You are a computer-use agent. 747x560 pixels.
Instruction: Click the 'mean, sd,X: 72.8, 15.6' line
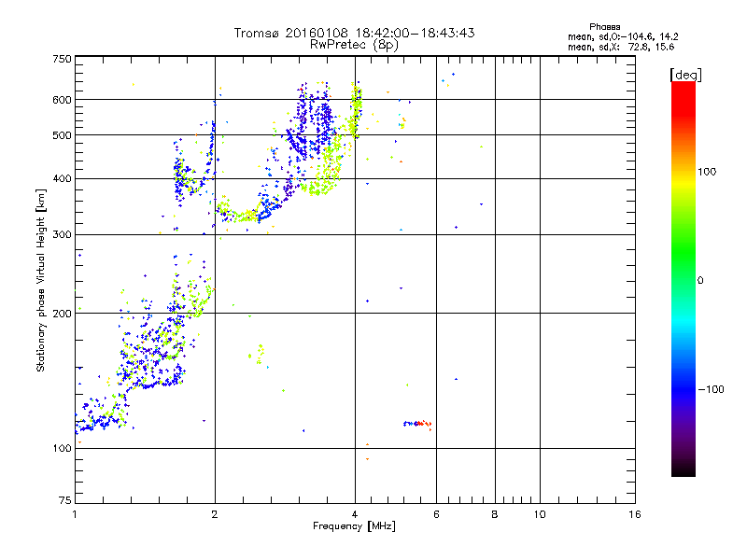[x=621, y=47]
